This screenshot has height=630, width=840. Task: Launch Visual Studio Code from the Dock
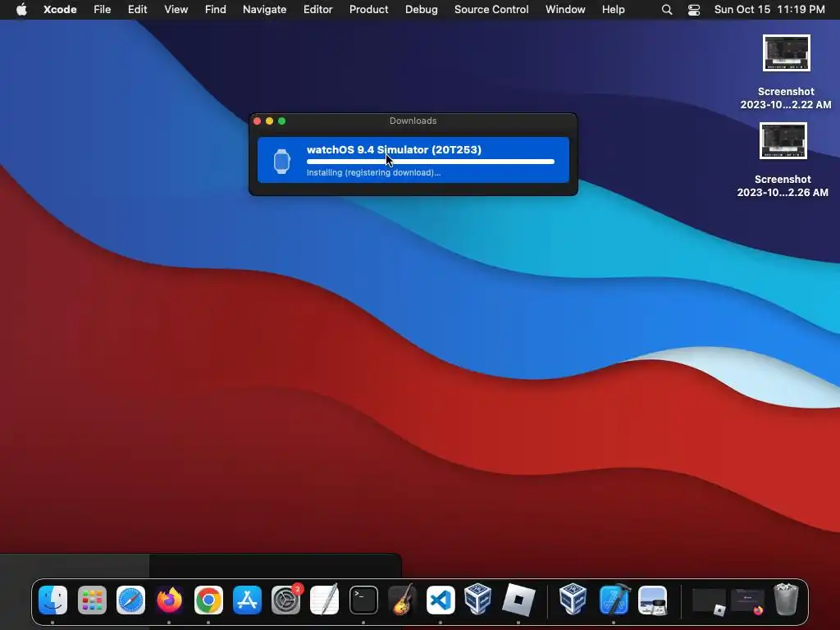click(441, 600)
